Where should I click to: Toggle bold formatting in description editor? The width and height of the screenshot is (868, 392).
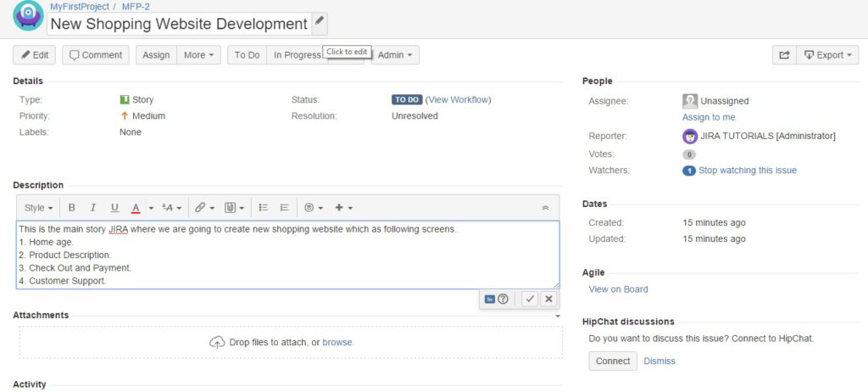72,207
